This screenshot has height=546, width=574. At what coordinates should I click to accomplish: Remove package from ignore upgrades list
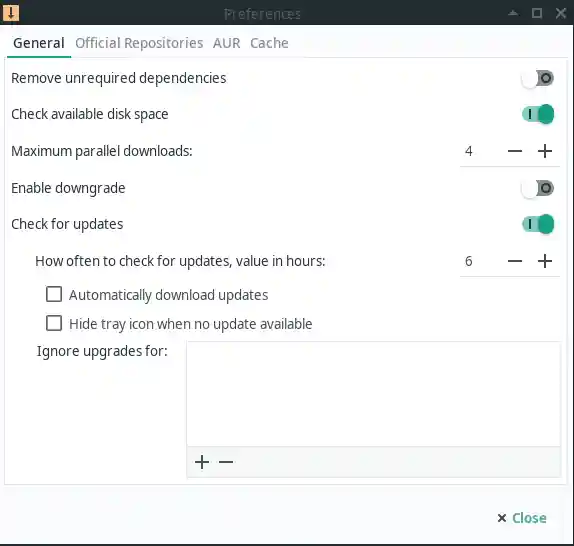226,462
